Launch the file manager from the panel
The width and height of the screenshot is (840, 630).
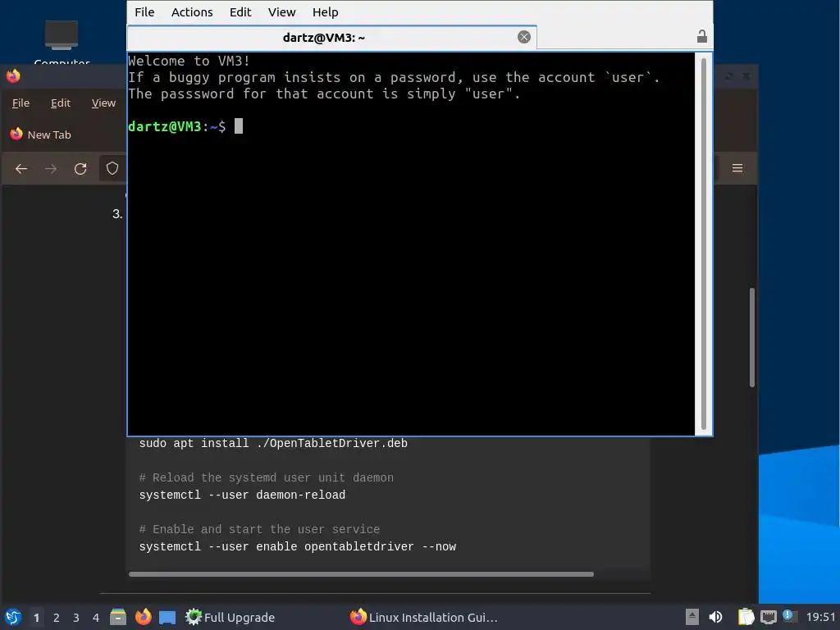[118, 617]
